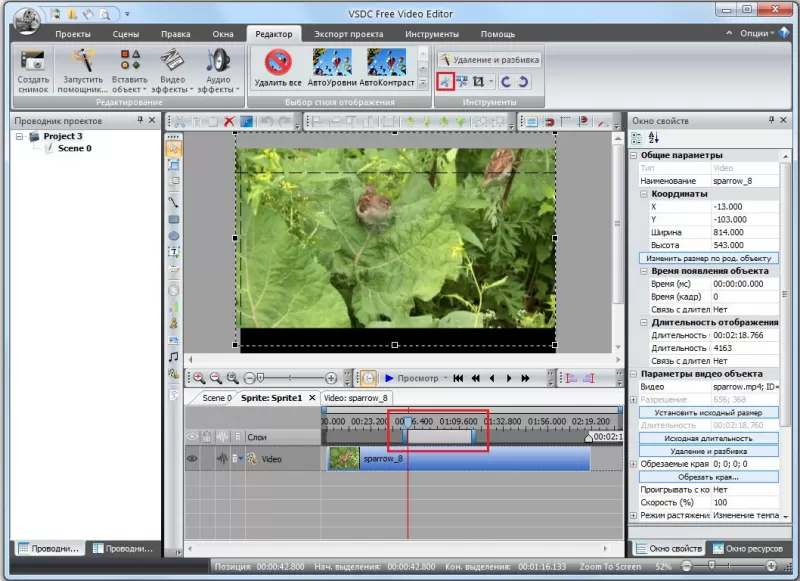Open the Видео эффекты dropdown
Image resolution: width=800 pixels, height=581 pixels.
(172, 74)
